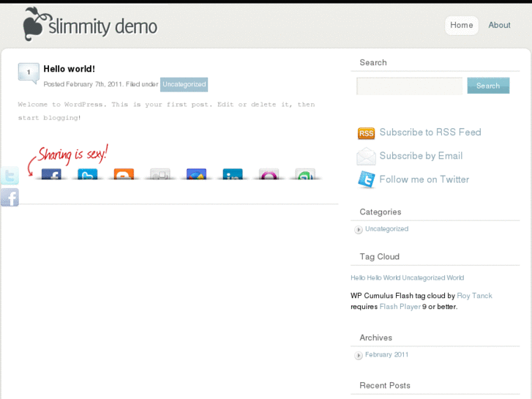Open the Subscribe by Email link
This screenshot has width=532, height=399.
pos(421,156)
